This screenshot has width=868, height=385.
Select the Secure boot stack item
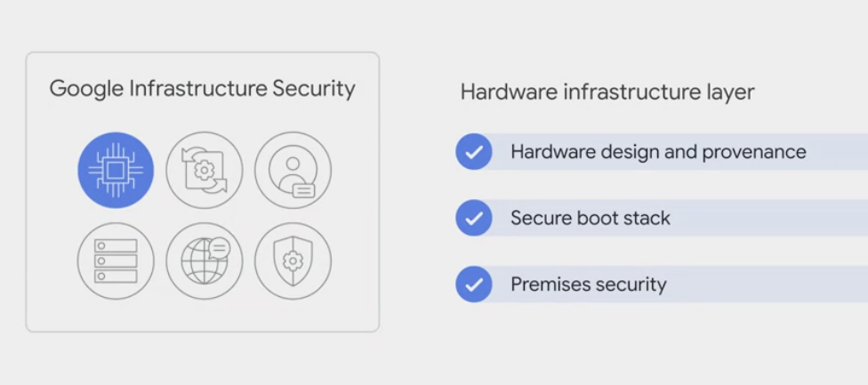click(x=591, y=218)
